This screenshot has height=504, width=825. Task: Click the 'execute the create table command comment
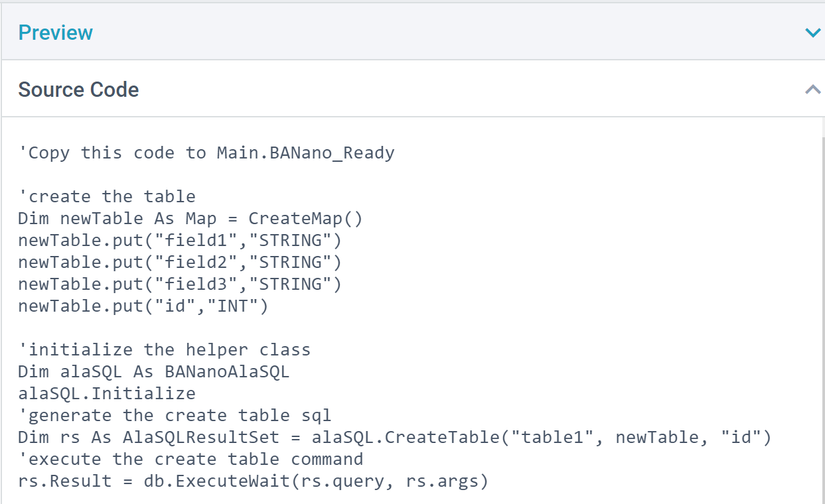click(190, 460)
